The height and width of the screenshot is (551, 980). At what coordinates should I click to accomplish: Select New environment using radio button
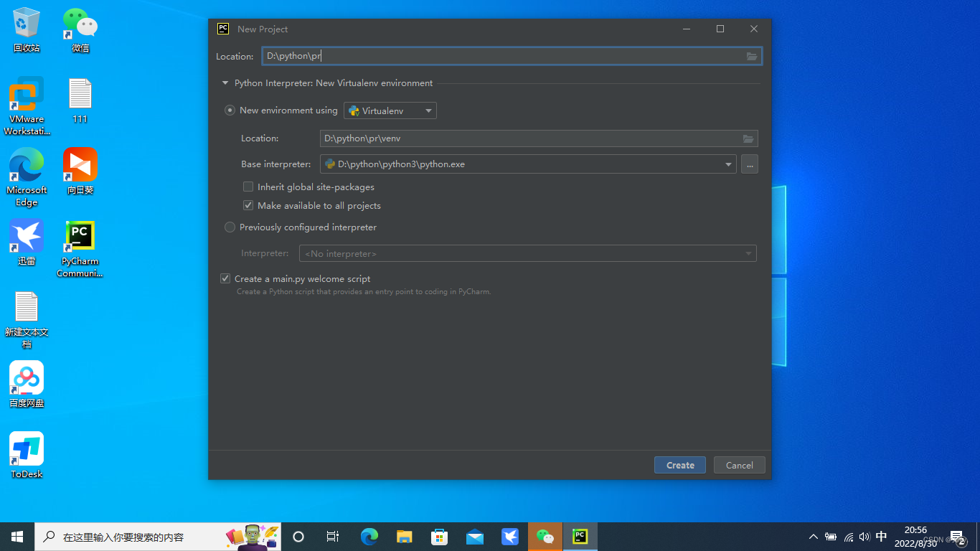(230, 110)
